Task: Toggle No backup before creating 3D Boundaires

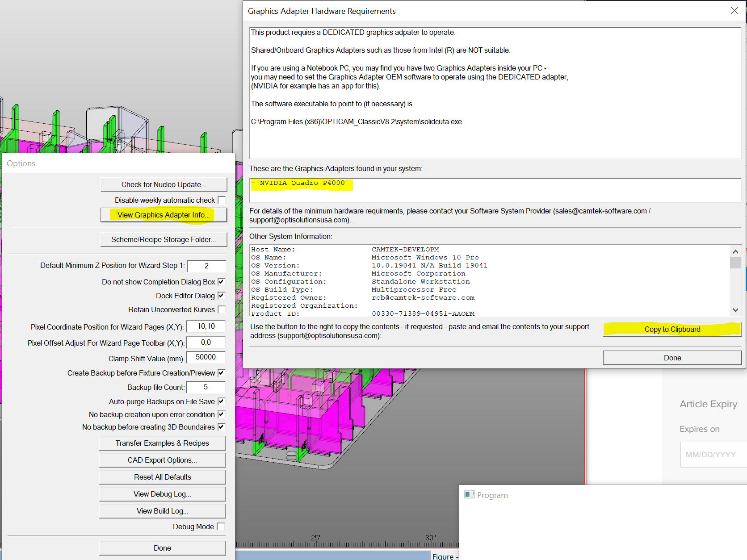Action: (222, 427)
